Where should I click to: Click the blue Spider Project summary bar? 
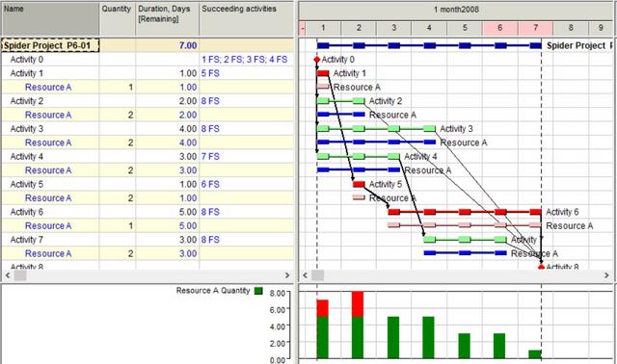pos(429,45)
